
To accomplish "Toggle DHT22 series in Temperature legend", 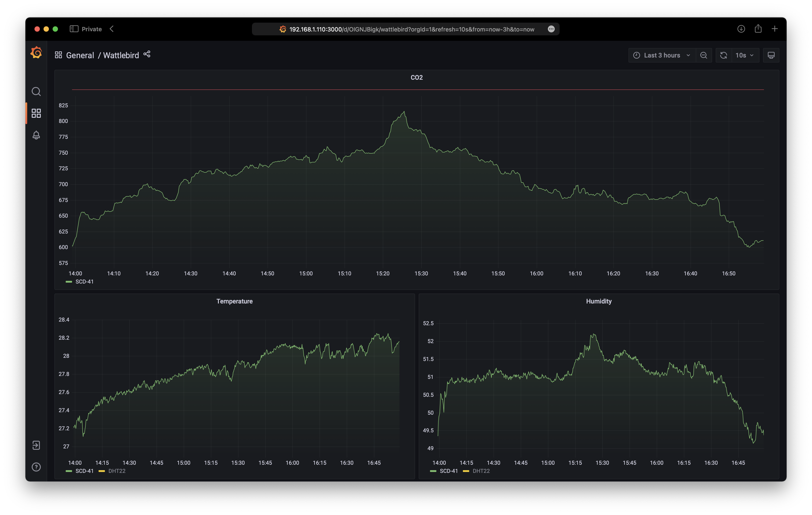I will (x=116, y=471).
